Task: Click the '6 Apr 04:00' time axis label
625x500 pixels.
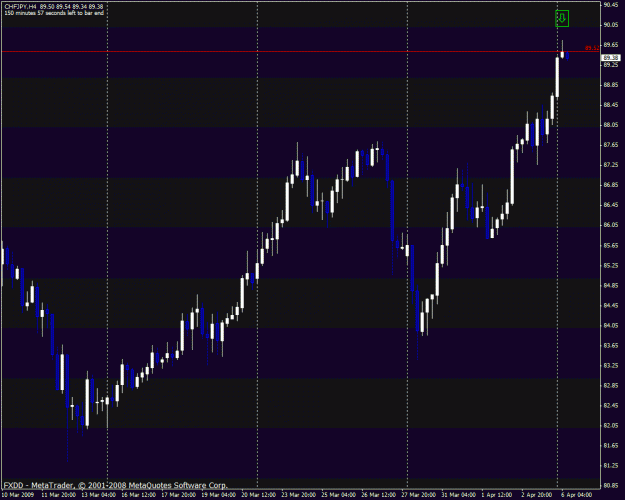Action: click(576, 495)
